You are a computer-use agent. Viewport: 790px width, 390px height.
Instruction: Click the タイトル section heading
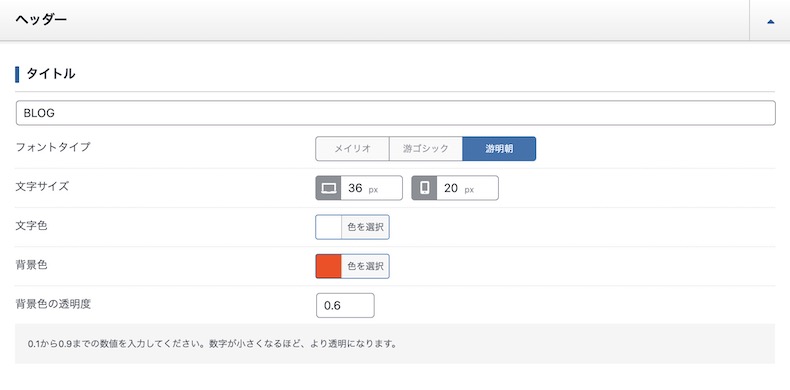(50, 74)
